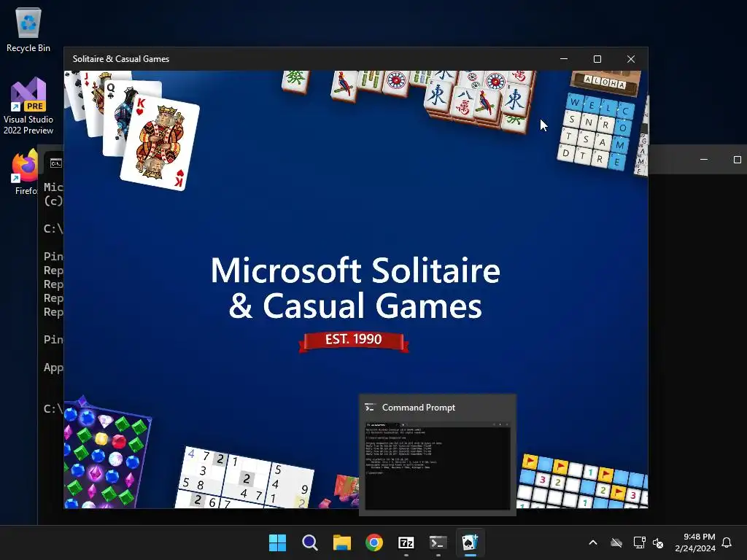Click the Solitaire & Casual Games title text

point(121,59)
